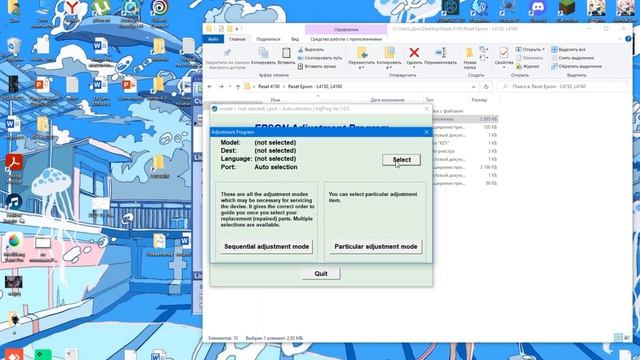
Task: Click the Журнал history icon
Action: [x=519, y=66]
